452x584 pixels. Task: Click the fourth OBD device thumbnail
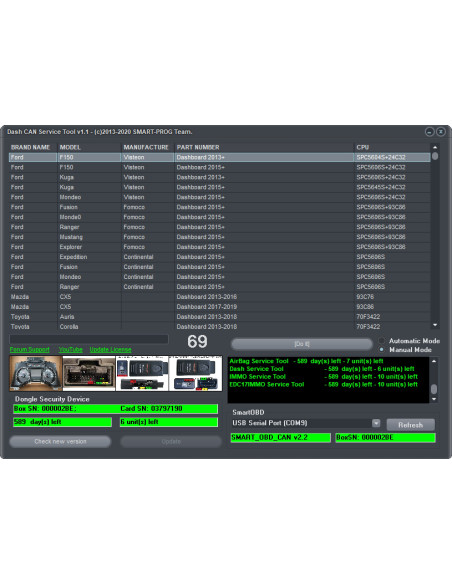[195, 374]
